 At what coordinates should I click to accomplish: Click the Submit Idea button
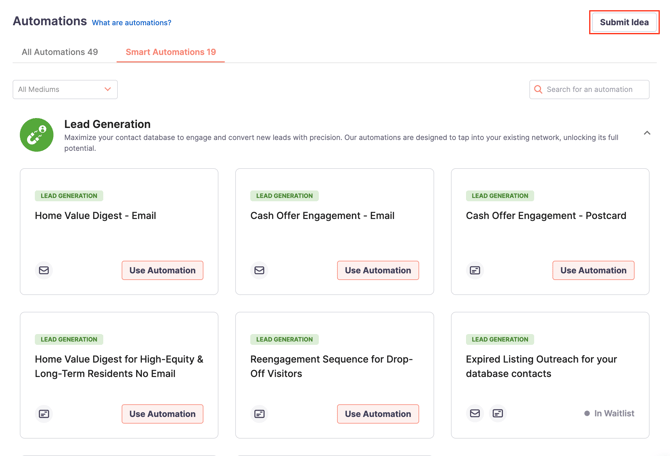(624, 22)
